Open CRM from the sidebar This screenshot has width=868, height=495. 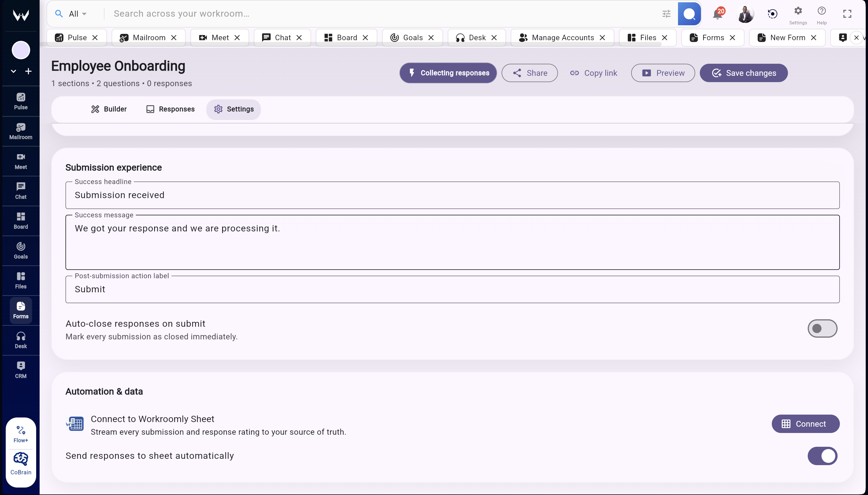click(20, 369)
